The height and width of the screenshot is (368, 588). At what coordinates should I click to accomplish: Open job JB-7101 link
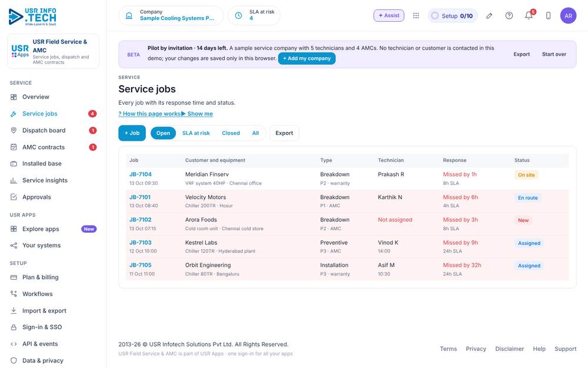coord(140,197)
